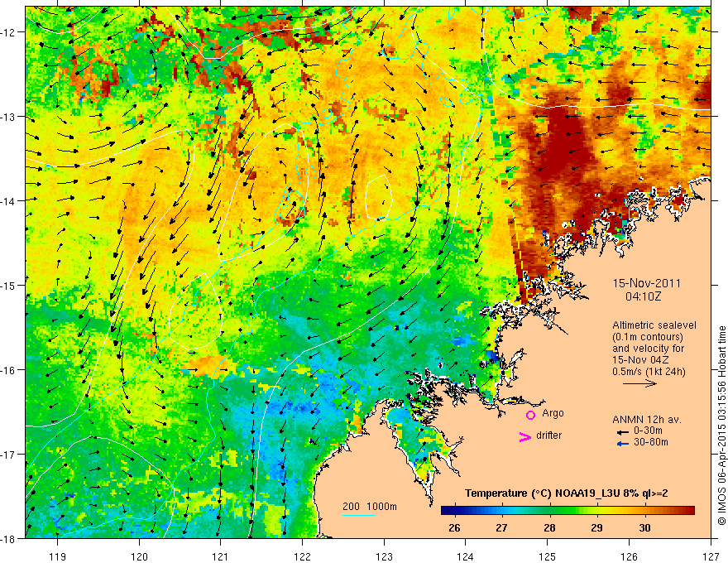728x563 pixels.
Task: Click longitude axis label '122'
Action: click(x=302, y=556)
